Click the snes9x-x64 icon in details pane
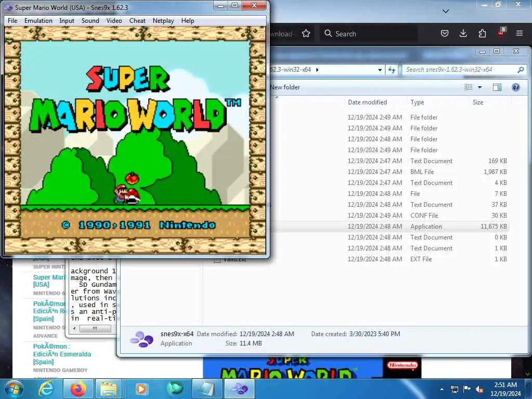The width and height of the screenshot is (532, 399). (141, 339)
